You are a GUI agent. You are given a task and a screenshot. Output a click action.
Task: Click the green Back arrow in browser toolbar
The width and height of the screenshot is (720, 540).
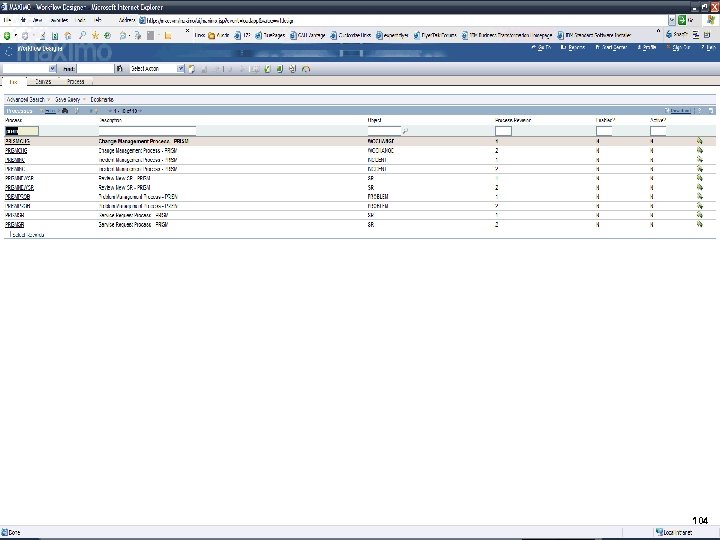point(6,35)
